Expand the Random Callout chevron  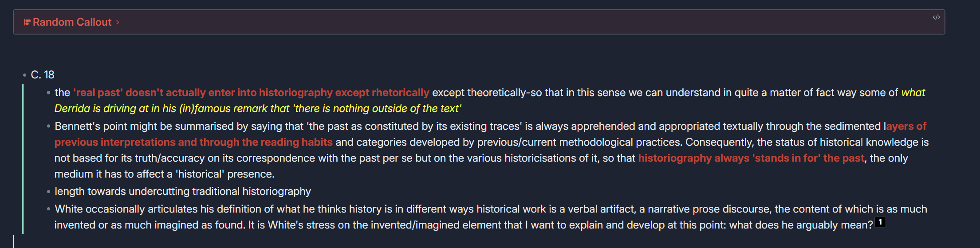coord(118,22)
